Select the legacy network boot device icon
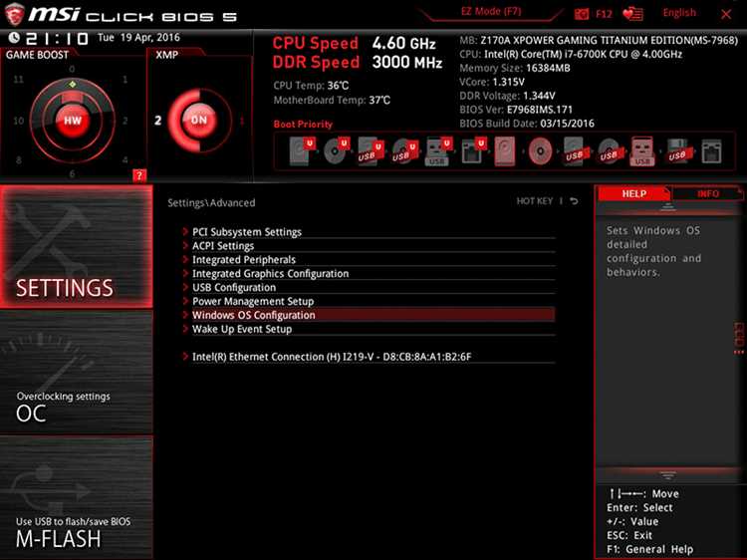The width and height of the screenshot is (747, 560). pos(711,151)
